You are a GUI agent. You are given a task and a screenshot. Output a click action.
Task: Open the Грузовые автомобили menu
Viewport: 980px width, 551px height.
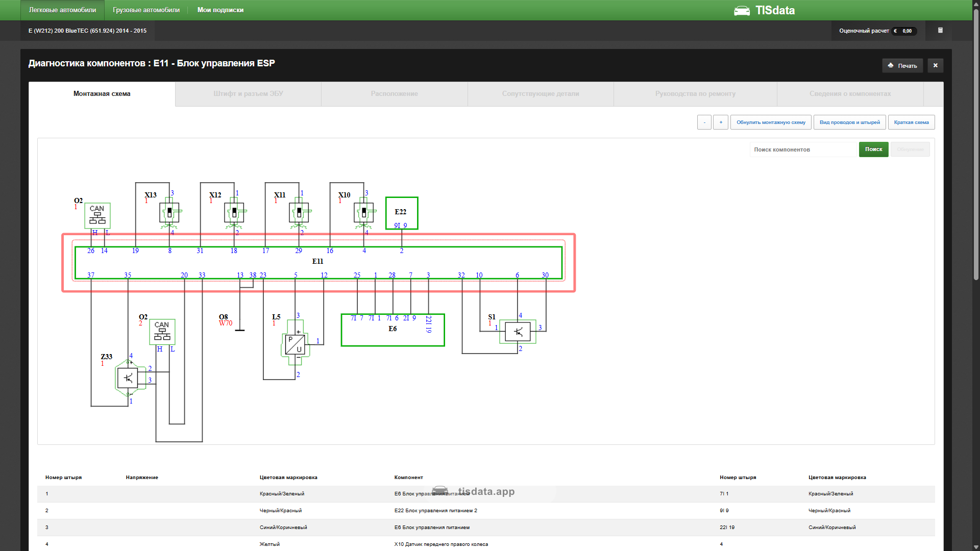click(x=146, y=10)
